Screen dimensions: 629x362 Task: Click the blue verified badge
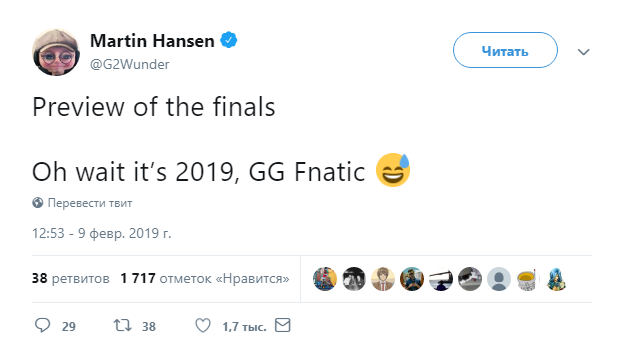(229, 40)
